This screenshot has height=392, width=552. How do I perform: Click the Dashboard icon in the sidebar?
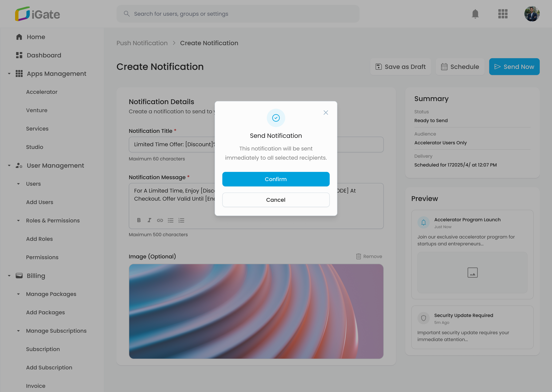click(19, 55)
